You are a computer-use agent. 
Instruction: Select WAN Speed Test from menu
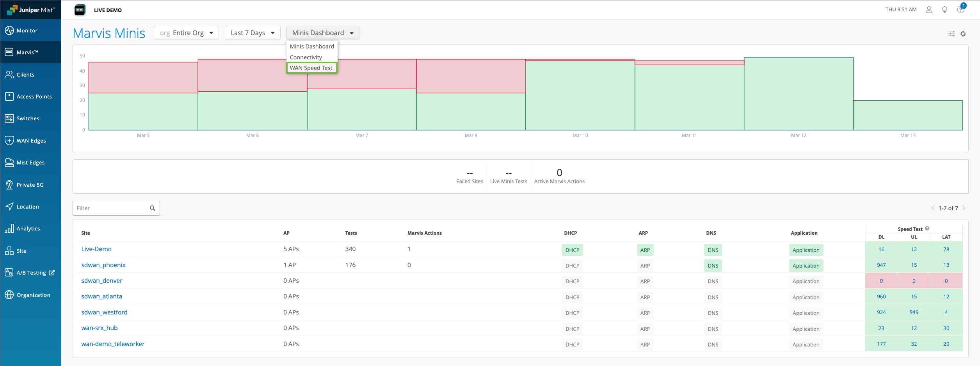[311, 68]
